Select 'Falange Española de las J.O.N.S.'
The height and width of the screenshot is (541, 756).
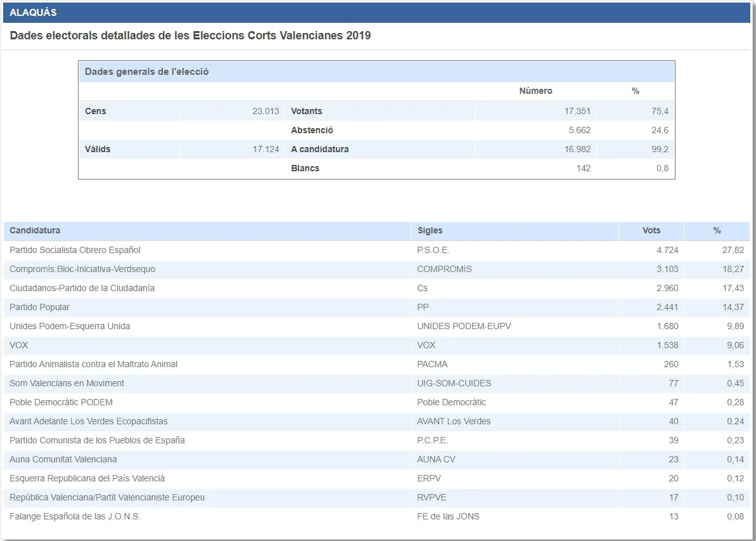(75, 516)
